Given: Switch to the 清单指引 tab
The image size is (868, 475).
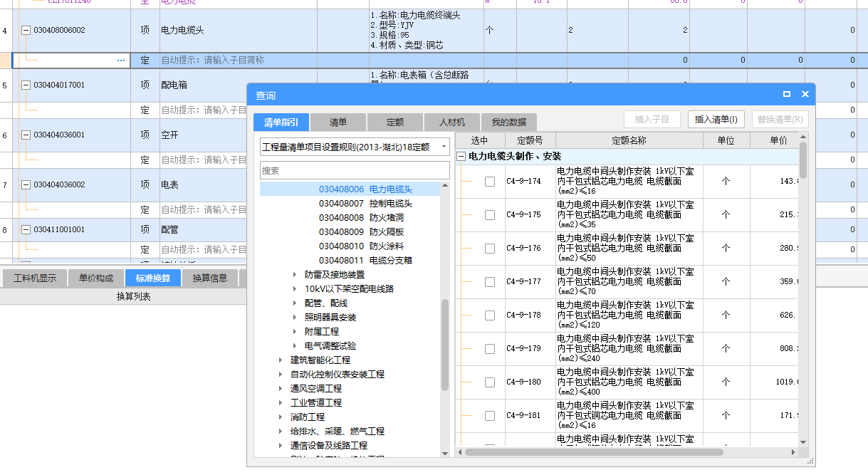Looking at the screenshot, I should [x=281, y=122].
